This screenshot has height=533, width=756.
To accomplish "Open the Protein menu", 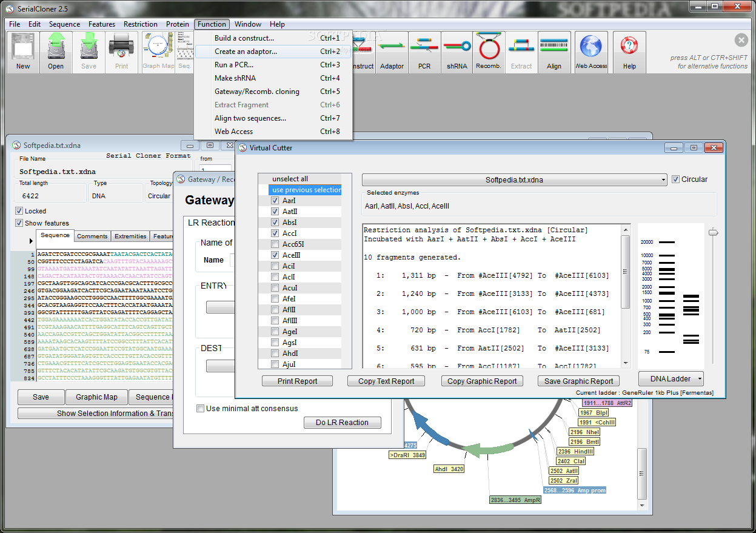I will pos(178,24).
